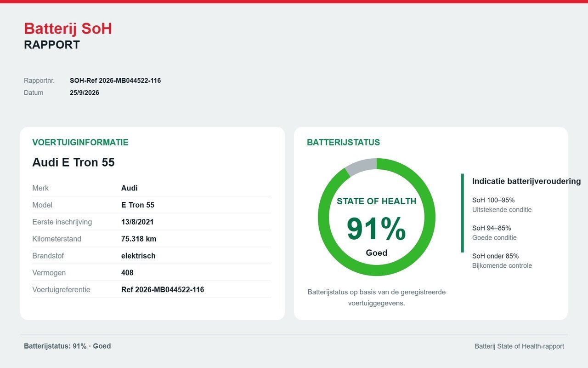Click the 'Model' row label
588x368 pixels.
tap(42, 205)
